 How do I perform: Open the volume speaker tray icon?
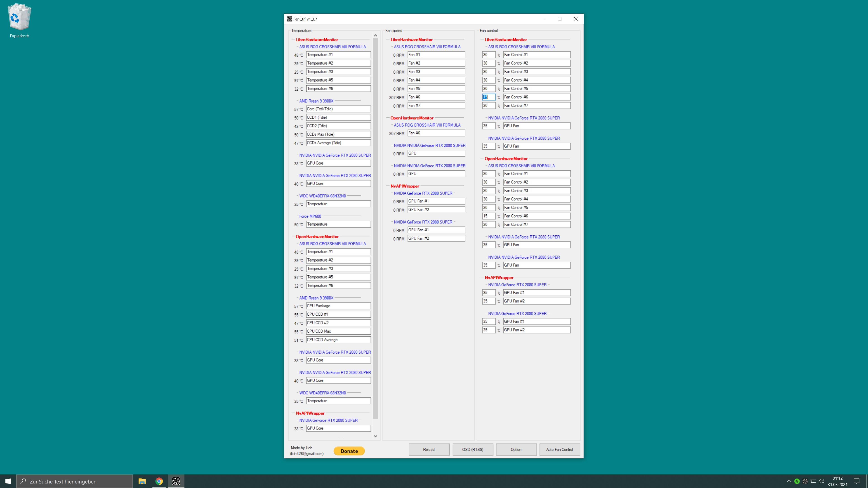[x=821, y=481]
